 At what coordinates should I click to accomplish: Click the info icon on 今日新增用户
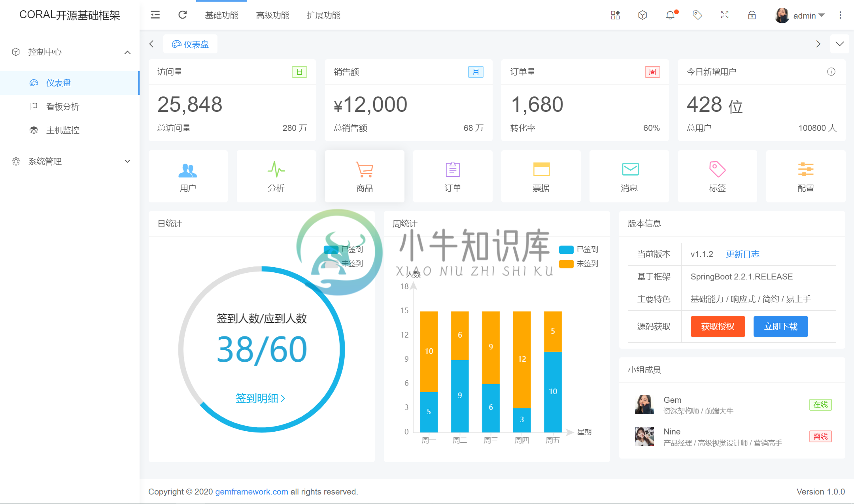[831, 72]
